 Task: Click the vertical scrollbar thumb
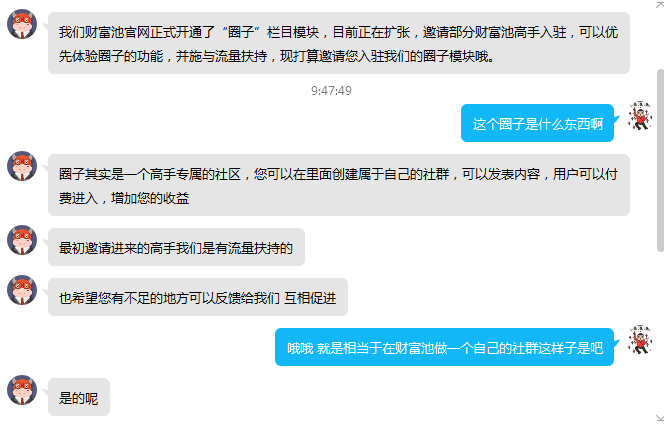[660, 160]
